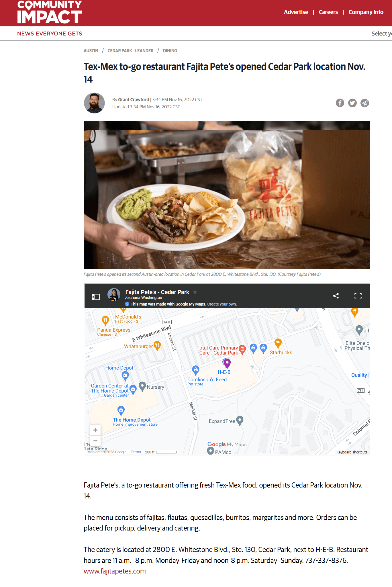392x587 pixels.
Task: Zoom out on the map
Action: tap(95, 441)
